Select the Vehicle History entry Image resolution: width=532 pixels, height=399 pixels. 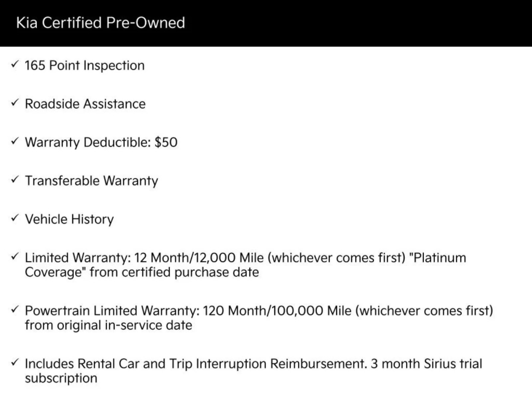[69, 219]
